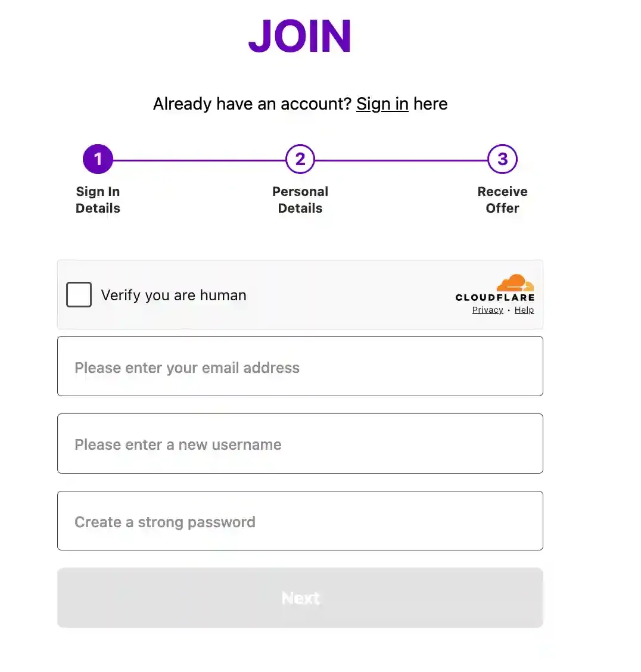Select step 1 circle icon
This screenshot has height=672, width=641.
pyautogui.click(x=98, y=159)
